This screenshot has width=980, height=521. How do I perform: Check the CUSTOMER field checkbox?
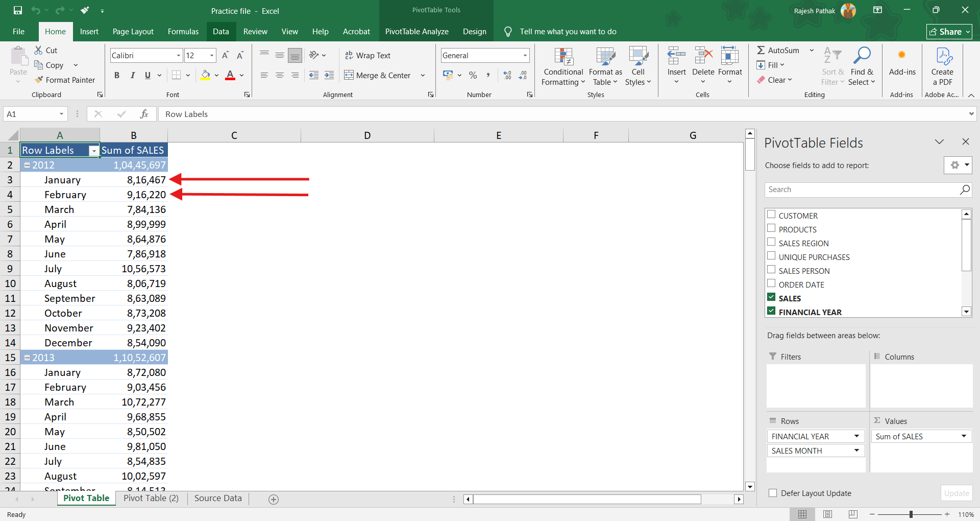coord(771,215)
